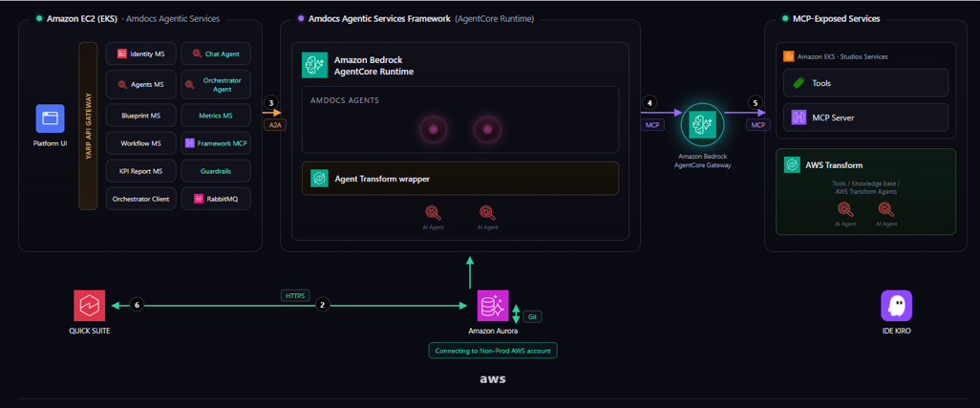Click the Platform UI window icon

[50, 118]
